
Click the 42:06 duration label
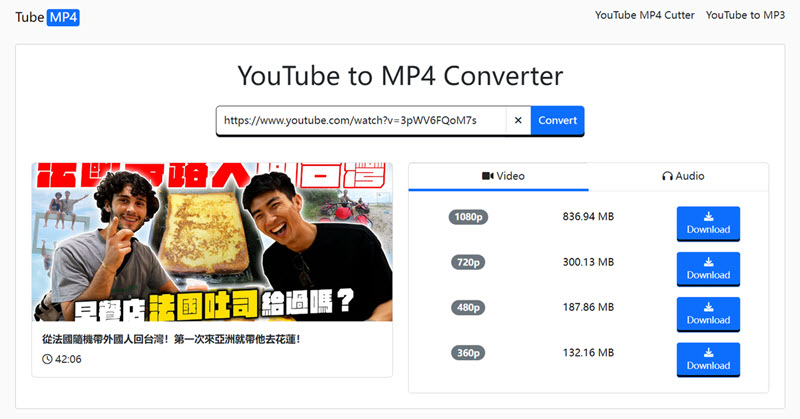(x=68, y=359)
